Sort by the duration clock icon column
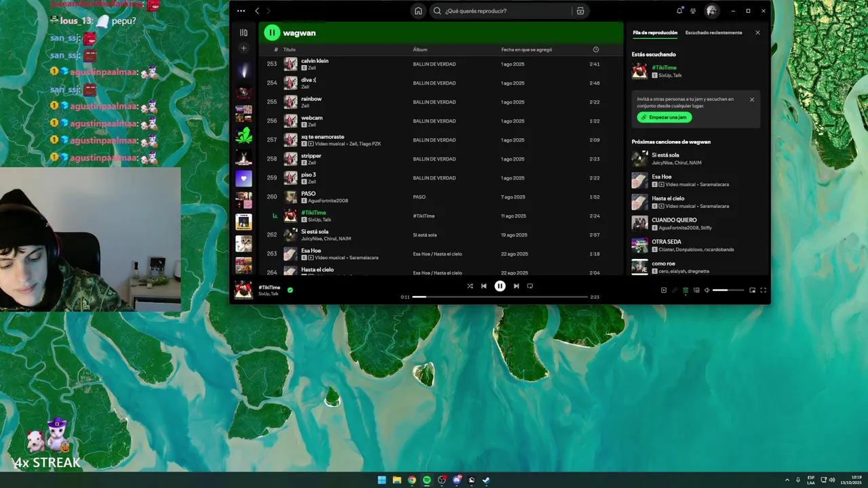 point(596,49)
